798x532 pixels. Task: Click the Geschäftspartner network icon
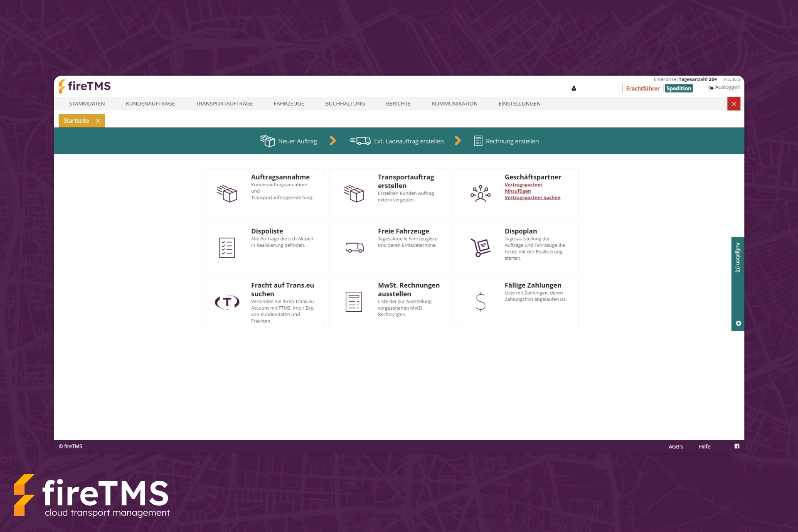480,194
